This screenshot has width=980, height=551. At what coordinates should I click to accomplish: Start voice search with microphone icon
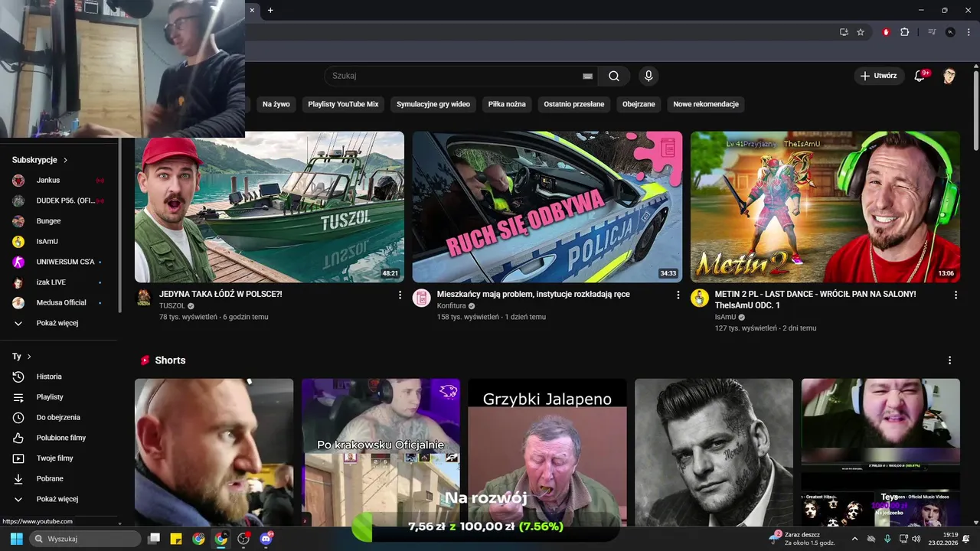pos(648,76)
